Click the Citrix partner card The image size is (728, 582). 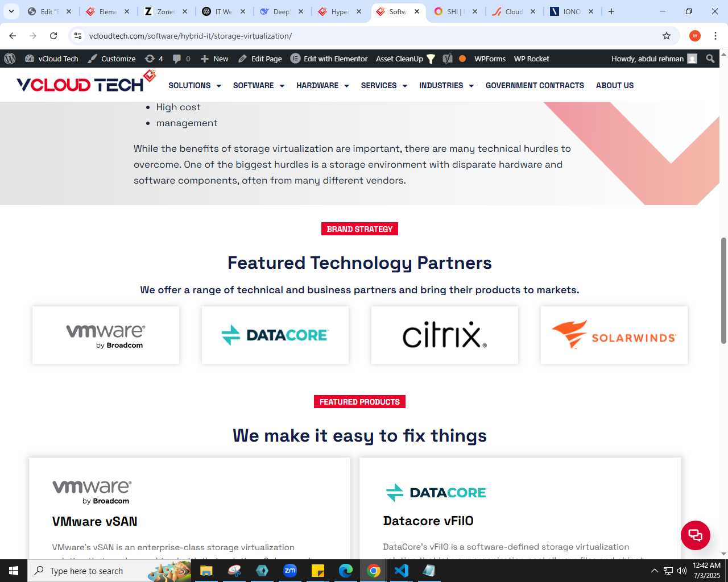tap(445, 335)
